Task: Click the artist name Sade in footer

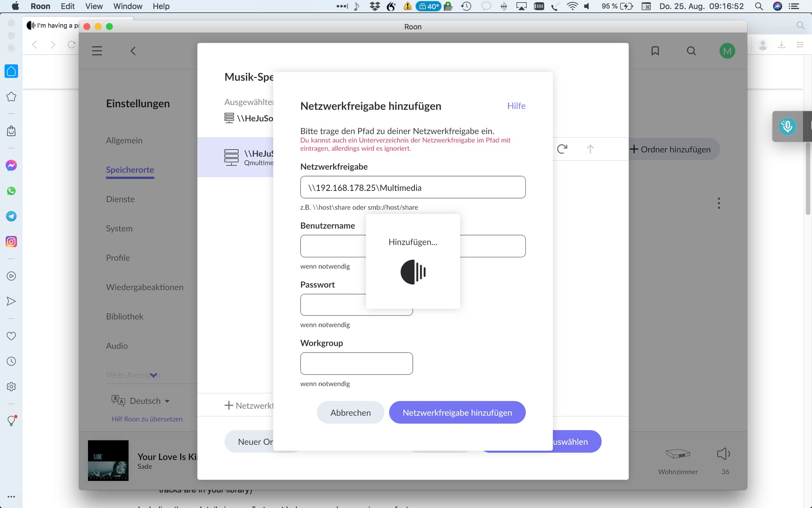Action: (x=145, y=467)
